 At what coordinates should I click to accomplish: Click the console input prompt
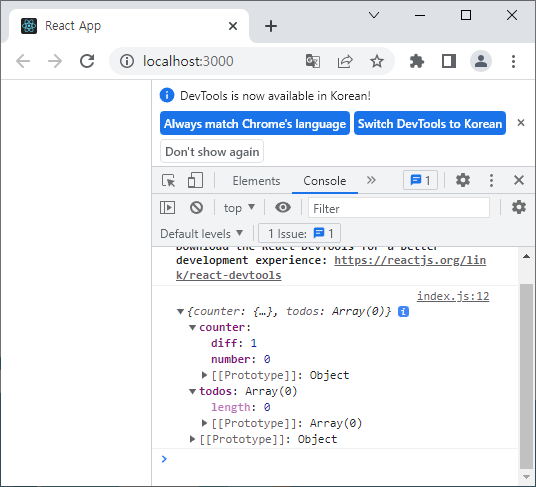[335, 459]
